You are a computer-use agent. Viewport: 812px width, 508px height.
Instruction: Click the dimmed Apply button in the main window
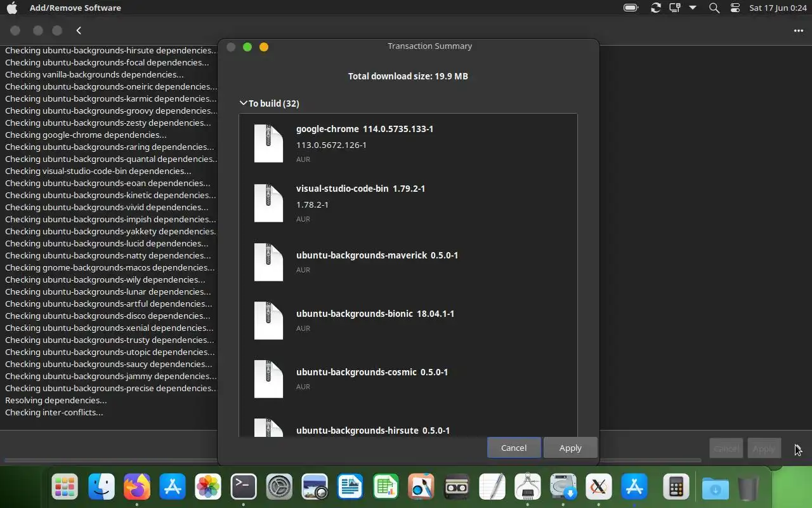(763, 448)
